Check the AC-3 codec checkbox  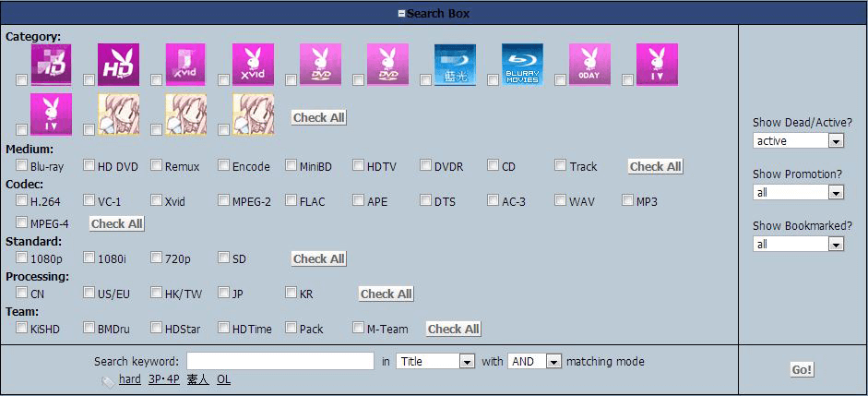(493, 200)
